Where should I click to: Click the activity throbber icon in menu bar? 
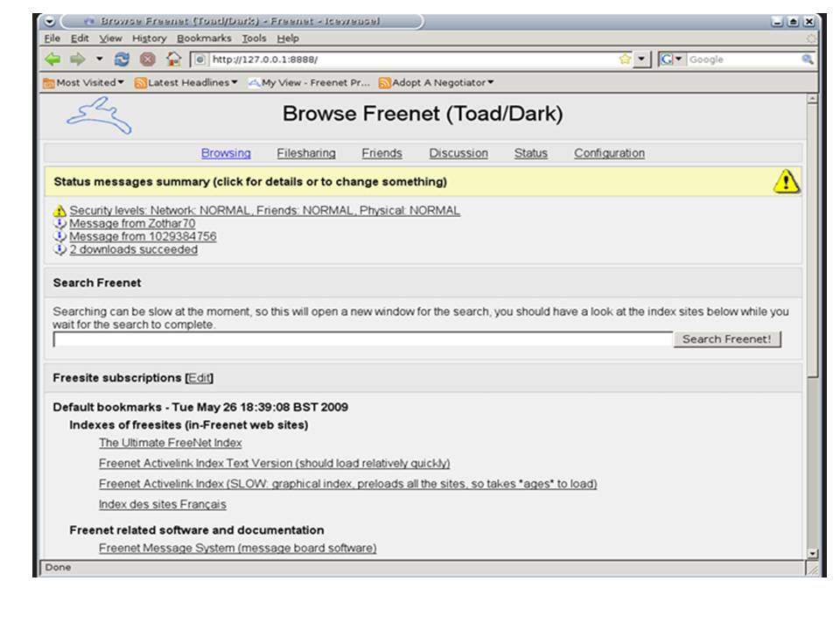click(x=811, y=38)
